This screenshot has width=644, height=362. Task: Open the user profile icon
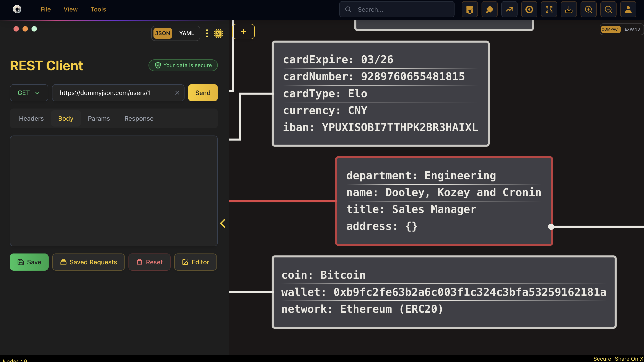pyautogui.click(x=628, y=9)
